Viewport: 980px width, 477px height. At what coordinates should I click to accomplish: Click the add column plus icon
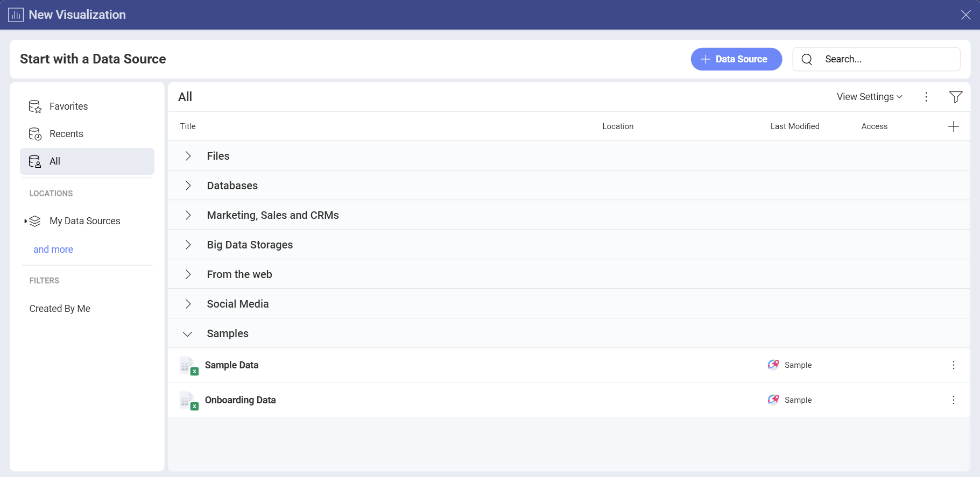click(954, 126)
